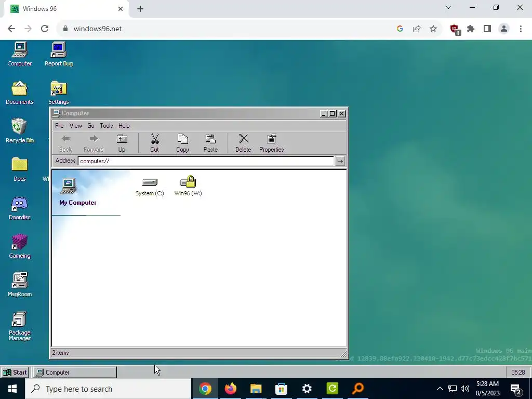This screenshot has width=532, height=399.
Task: Launch the Doordisc shortcut
Action: point(20,208)
